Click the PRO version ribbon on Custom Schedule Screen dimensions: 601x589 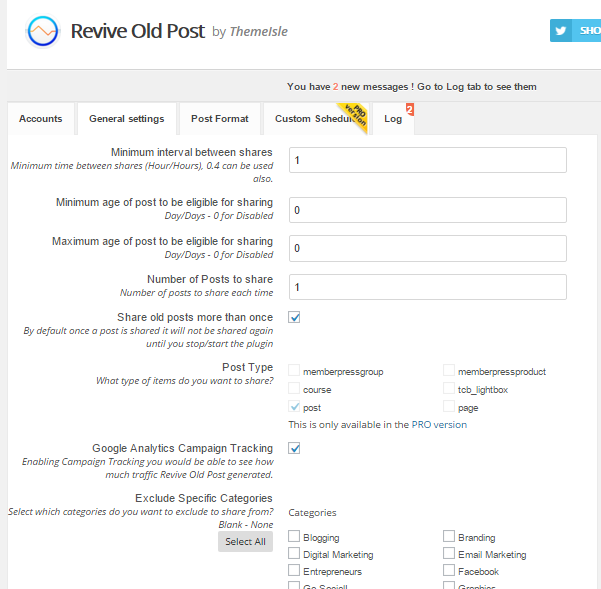click(x=355, y=115)
